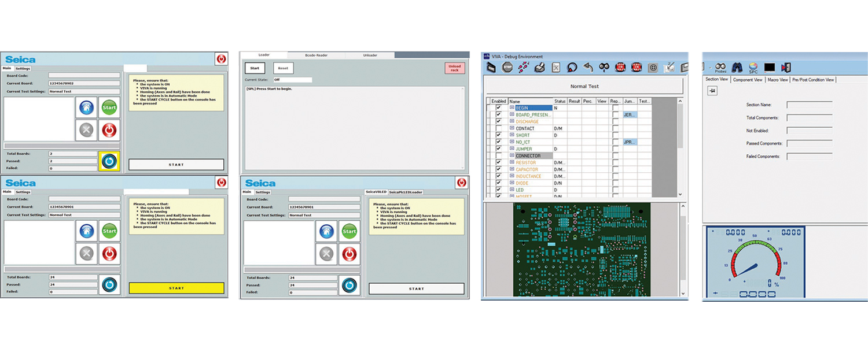Click red power icon in SeicaVBLED window
Image resolution: width=868 pixels, height=356 pixels.
point(350,254)
